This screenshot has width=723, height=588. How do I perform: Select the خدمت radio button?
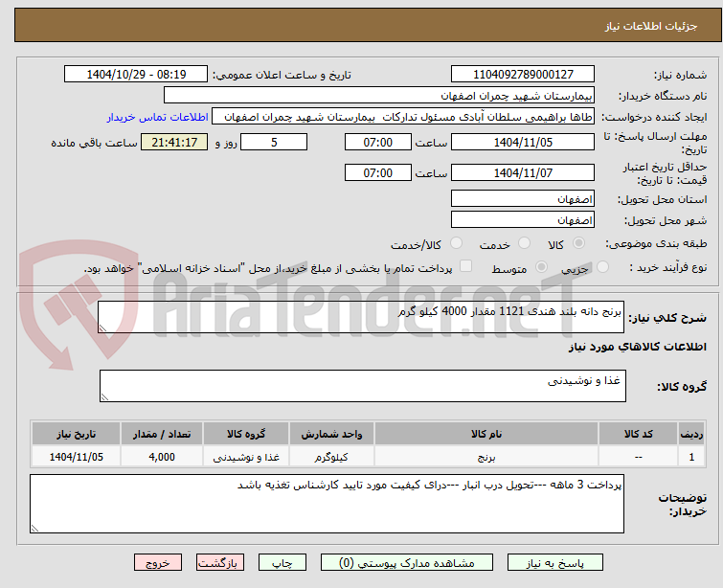524,242
